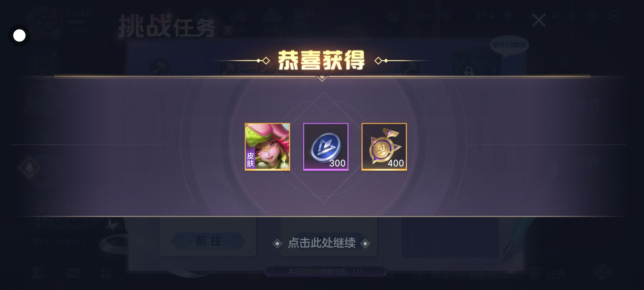Tap the white floating recorder dot
Image resolution: width=644 pixels, height=290 pixels.
point(19,35)
